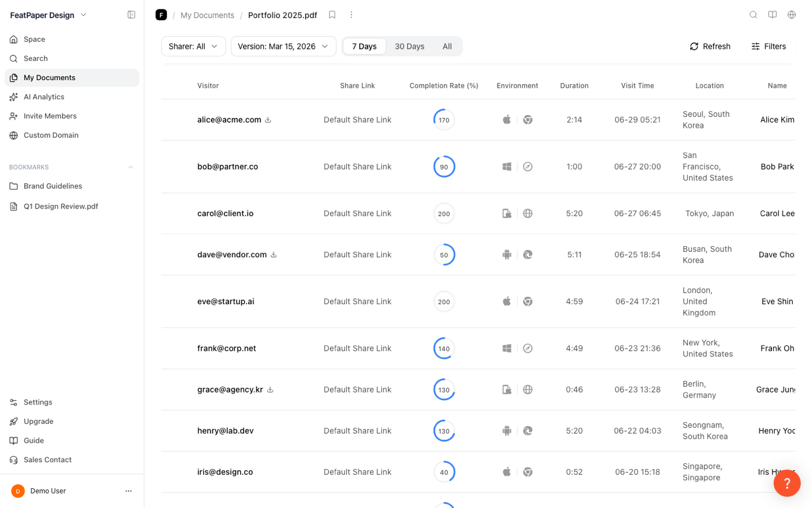The height and width of the screenshot is (508, 812).
Task: Click the download icon next to grace@agency.kr
Action: 270,390
